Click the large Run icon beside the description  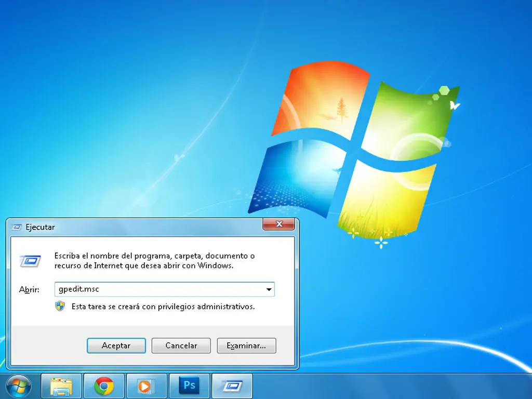pos(31,261)
